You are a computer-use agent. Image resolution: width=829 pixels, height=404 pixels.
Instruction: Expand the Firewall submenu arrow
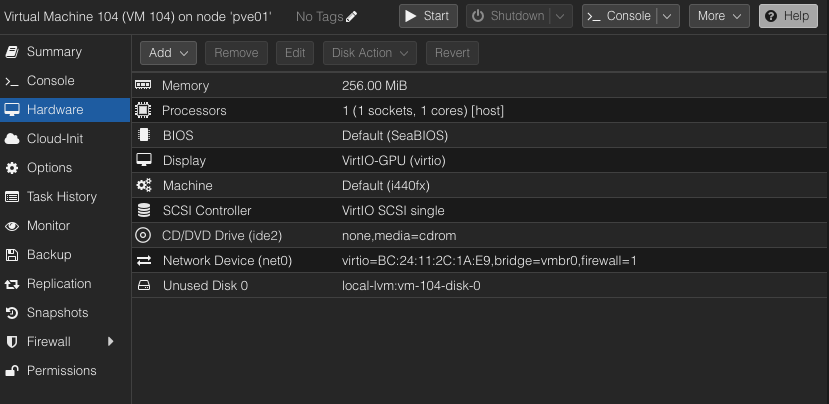(x=110, y=342)
